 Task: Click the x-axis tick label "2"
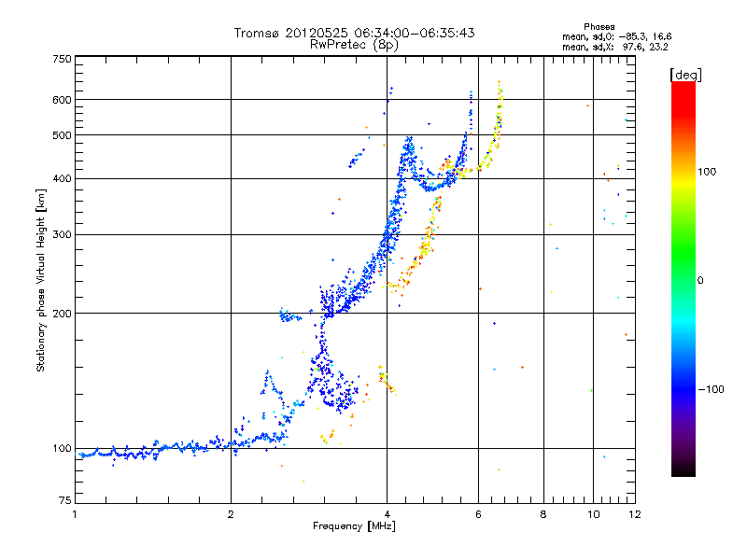[x=231, y=514]
